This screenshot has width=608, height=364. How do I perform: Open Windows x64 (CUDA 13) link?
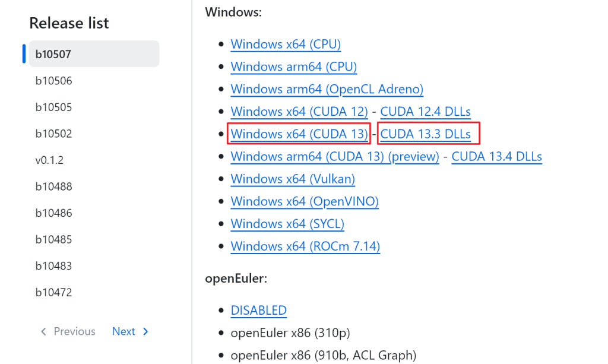pyautogui.click(x=299, y=134)
